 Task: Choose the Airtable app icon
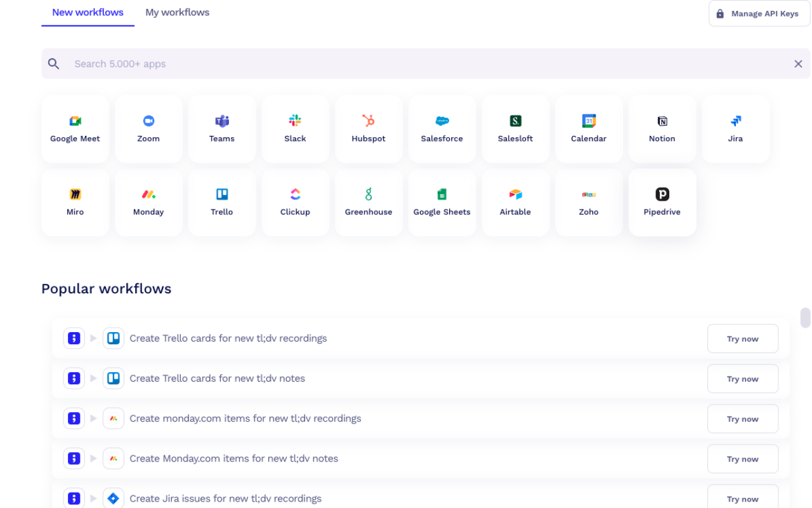(515, 203)
